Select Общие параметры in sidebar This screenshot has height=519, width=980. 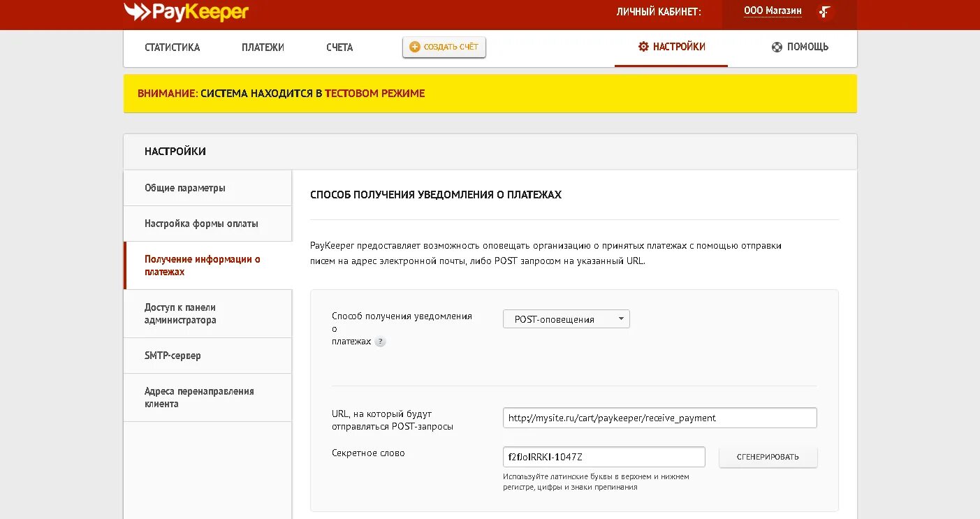coord(207,188)
